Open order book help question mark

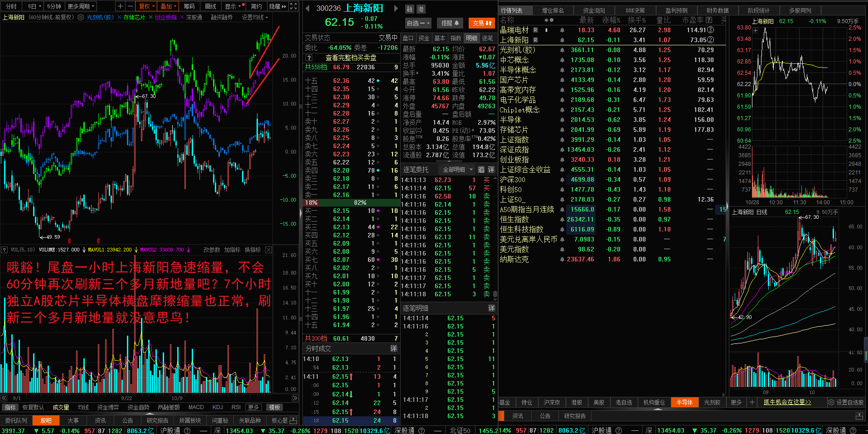309,58
